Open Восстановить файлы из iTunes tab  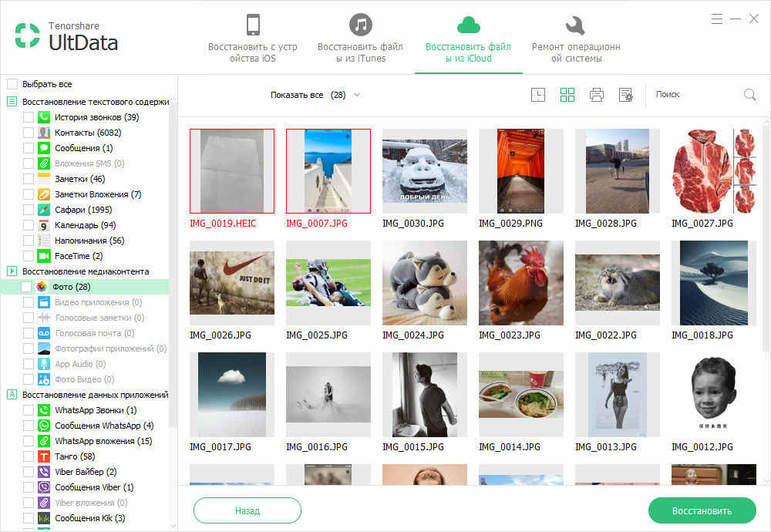coord(360,39)
